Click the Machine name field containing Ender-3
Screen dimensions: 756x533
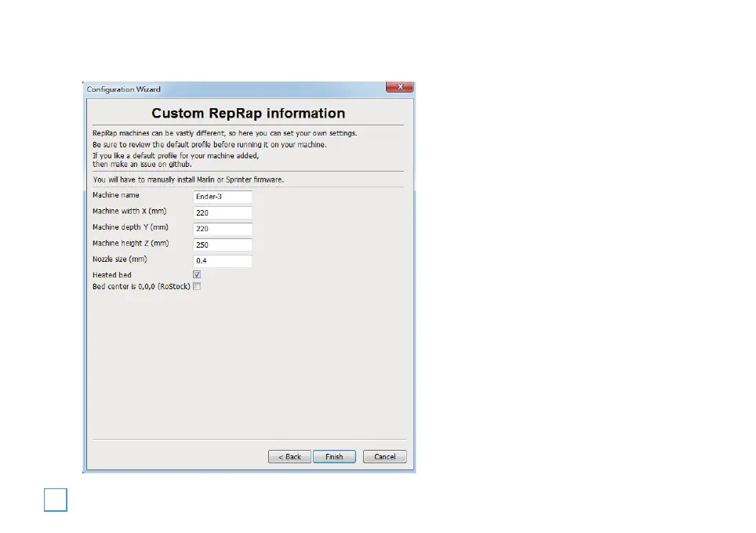click(x=223, y=197)
